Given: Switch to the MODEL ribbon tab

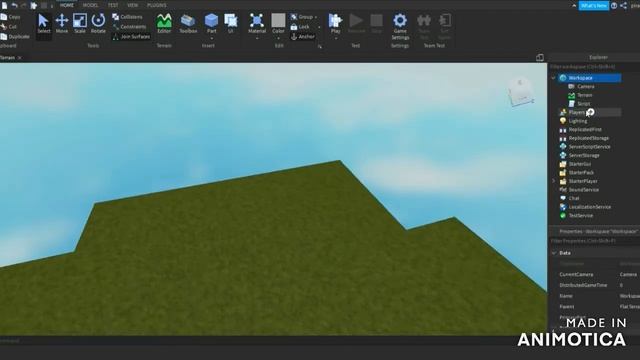Looking at the screenshot, I should 90,5.
